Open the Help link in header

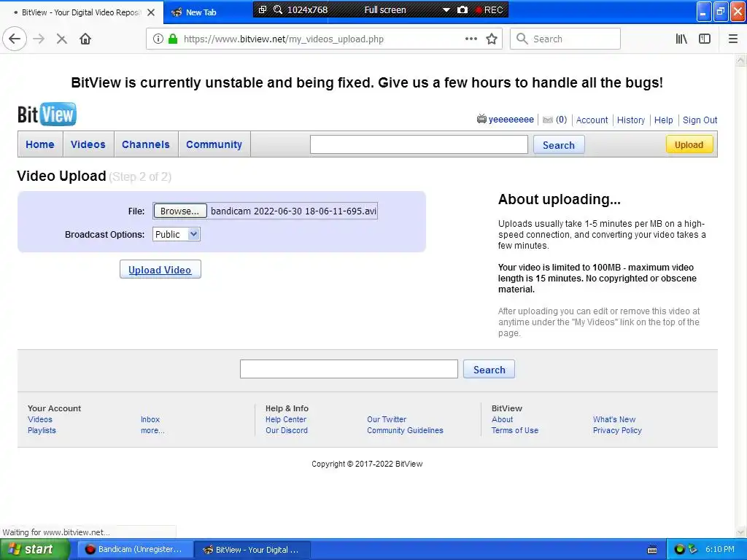coord(663,120)
